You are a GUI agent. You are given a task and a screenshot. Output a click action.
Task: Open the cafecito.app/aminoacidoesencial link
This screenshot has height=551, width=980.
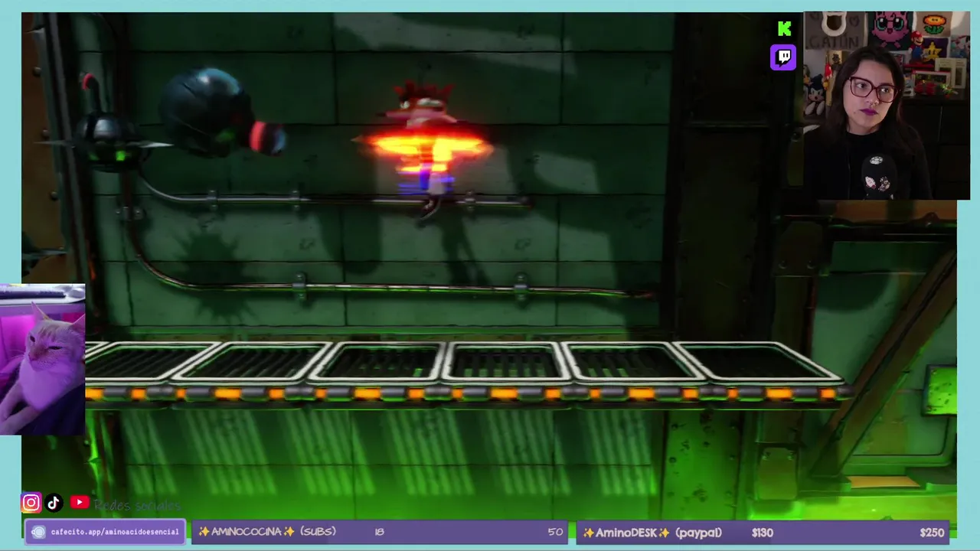(x=115, y=532)
